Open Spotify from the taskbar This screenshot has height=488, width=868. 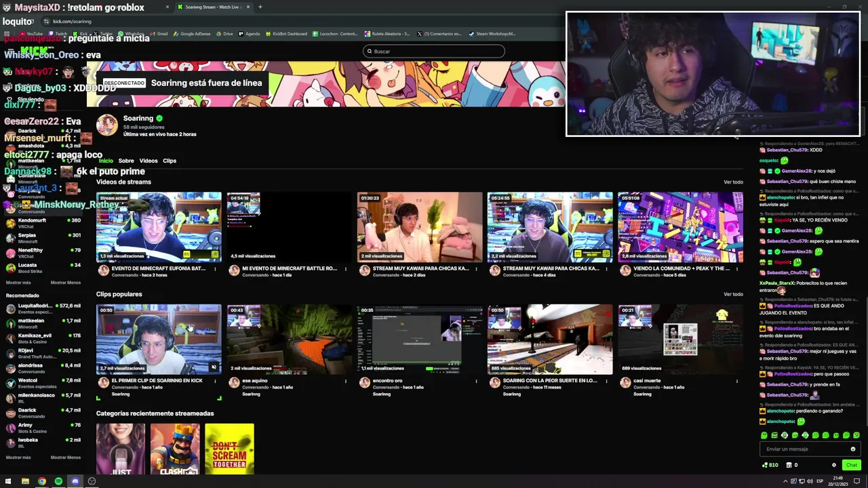click(58, 481)
